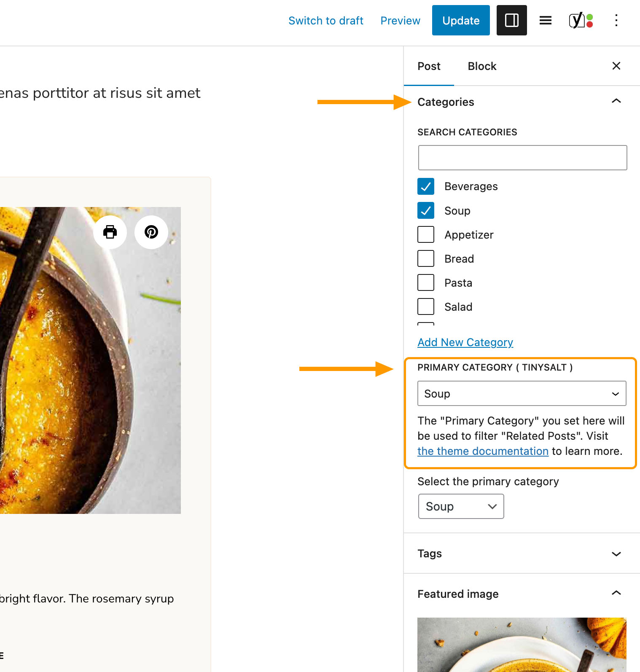
Task: Click the Update button
Action: [460, 20]
